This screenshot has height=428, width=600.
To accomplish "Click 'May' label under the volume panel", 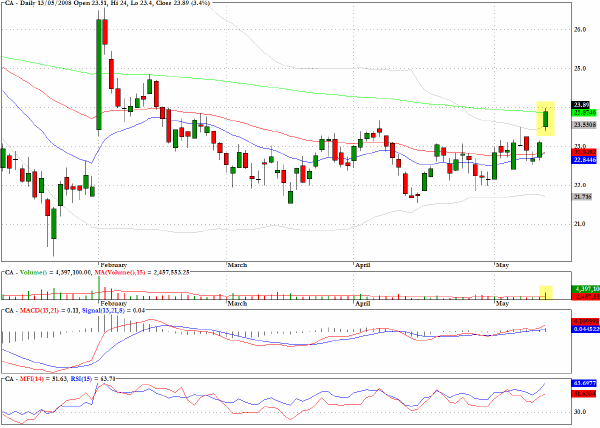I will click(x=502, y=303).
